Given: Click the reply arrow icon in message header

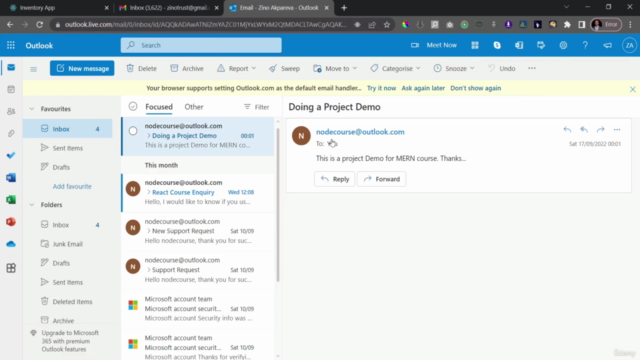Looking at the screenshot, I should [x=567, y=129].
